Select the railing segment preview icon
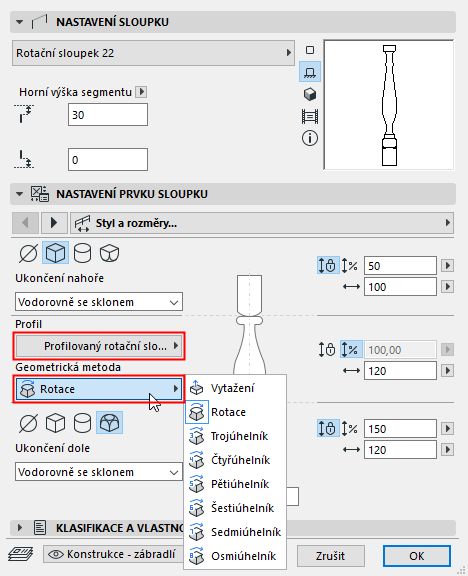 pos(310,116)
